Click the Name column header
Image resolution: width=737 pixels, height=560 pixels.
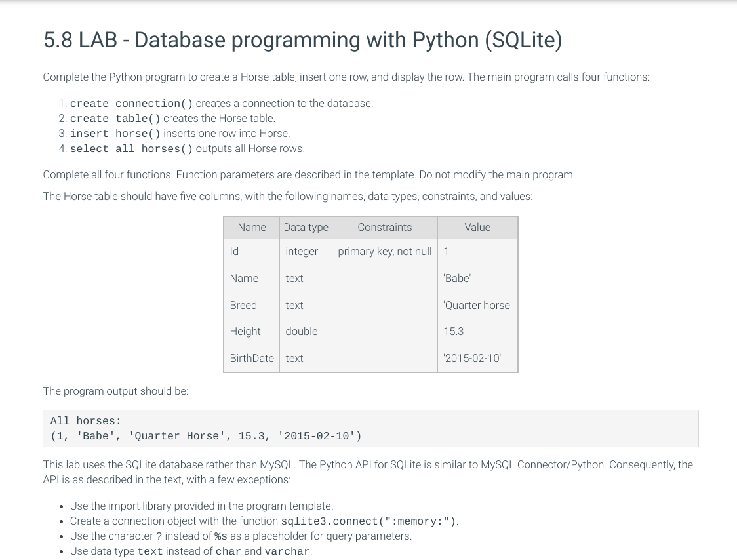click(x=252, y=228)
